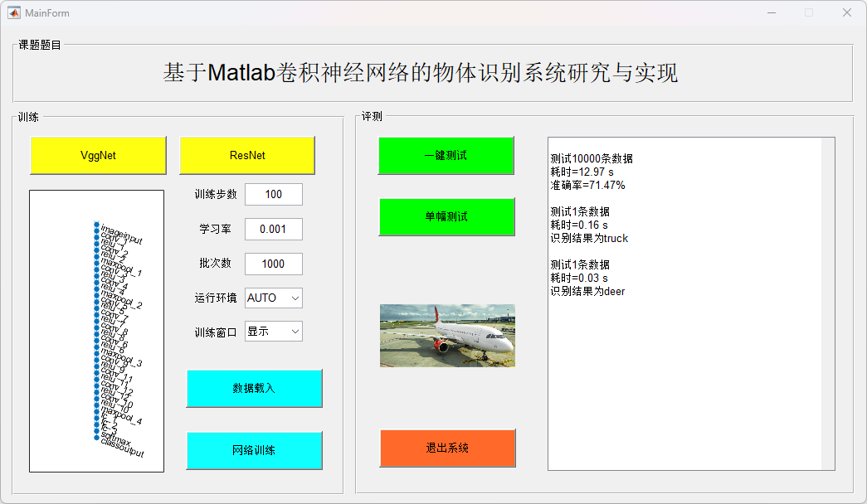The height and width of the screenshot is (504, 867).
Task: Click the text 测试10000条数据
Action: (x=592, y=158)
